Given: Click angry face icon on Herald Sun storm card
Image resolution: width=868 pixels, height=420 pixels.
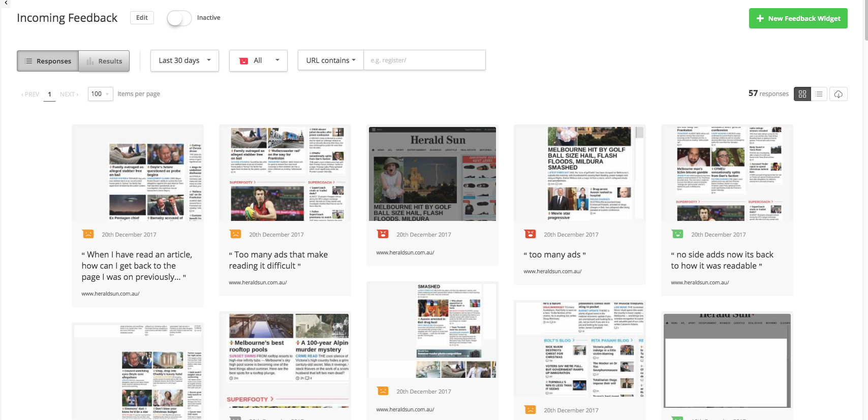Looking at the screenshot, I should tap(383, 234).
